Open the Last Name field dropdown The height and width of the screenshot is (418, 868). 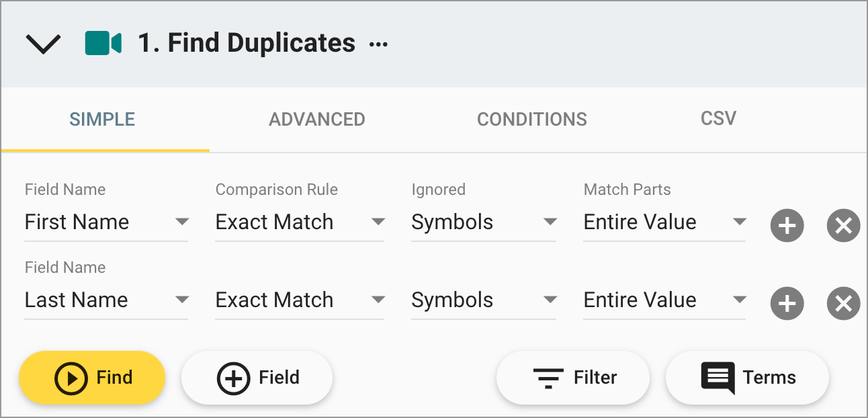click(x=106, y=300)
